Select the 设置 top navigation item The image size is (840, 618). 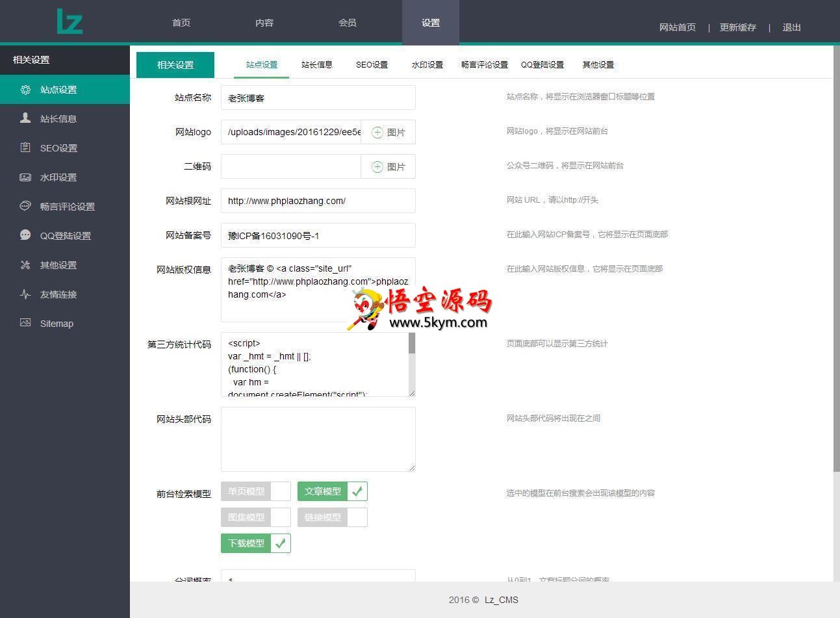431,23
